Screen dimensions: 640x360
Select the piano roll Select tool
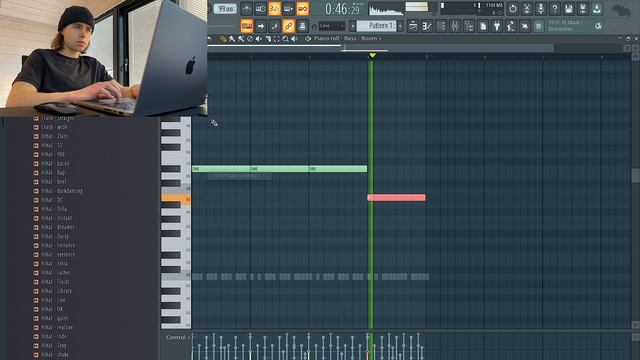coord(277,39)
